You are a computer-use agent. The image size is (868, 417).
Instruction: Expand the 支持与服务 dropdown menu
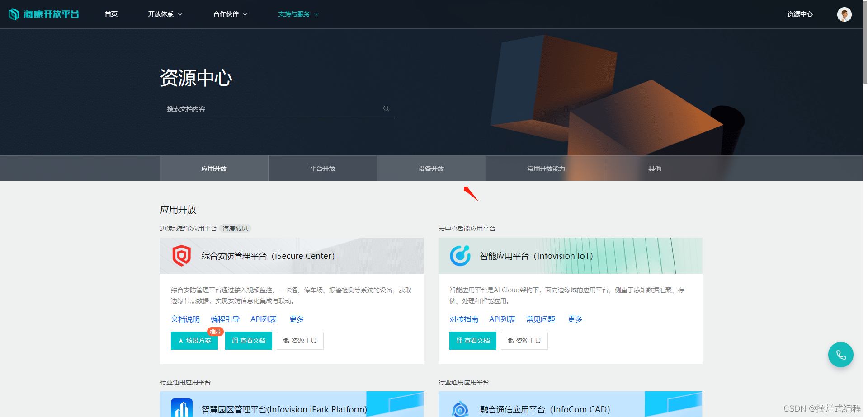[x=298, y=14]
